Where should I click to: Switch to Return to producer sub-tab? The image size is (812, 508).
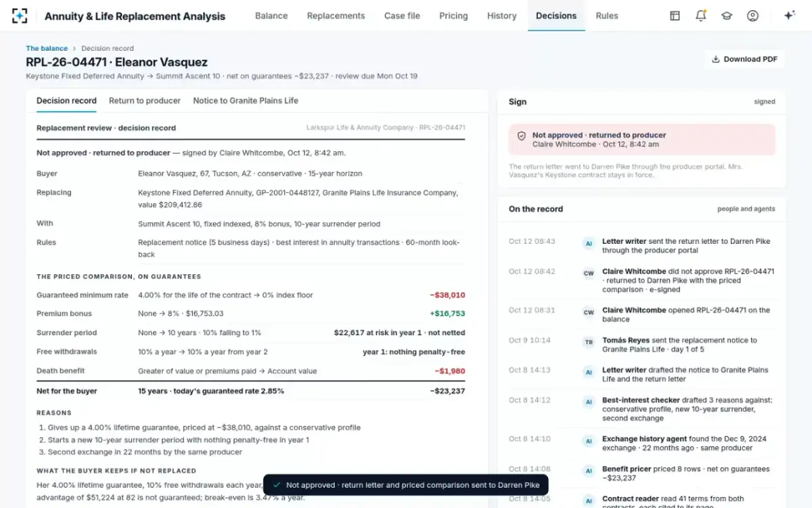click(145, 100)
